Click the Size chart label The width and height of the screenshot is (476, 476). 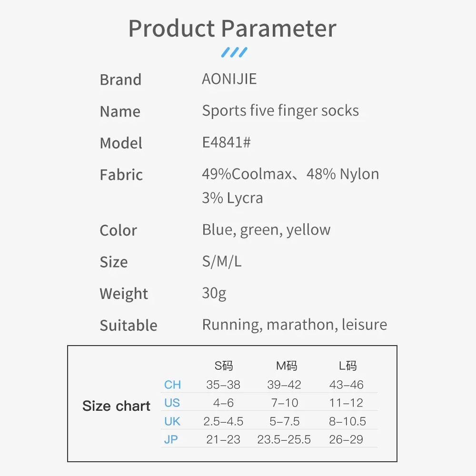[116, 406]
